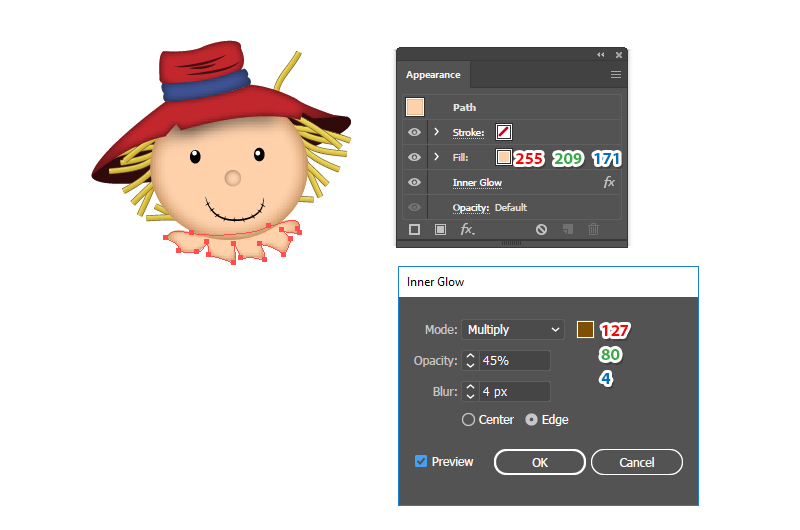Hide the Stroke attribute visibility
The width and height of the screenshot is (800, 530).
pos(414,132)
